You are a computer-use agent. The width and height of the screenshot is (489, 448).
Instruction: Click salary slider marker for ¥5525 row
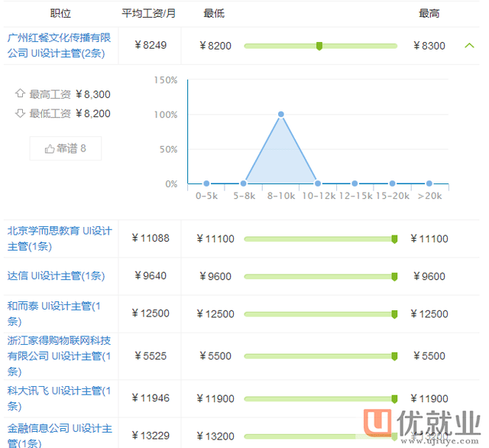click(x=394, y=356)
